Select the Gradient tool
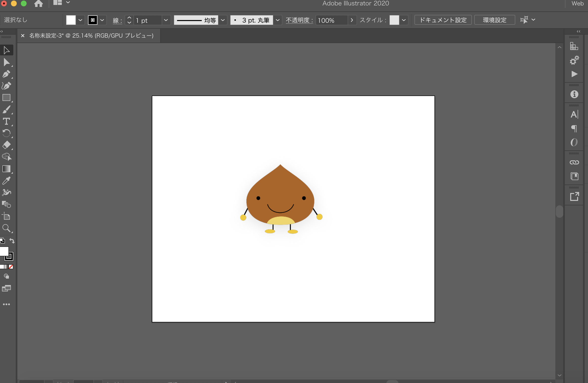Image resolution: width=588 pixels, height=383 pixels. 7,169
